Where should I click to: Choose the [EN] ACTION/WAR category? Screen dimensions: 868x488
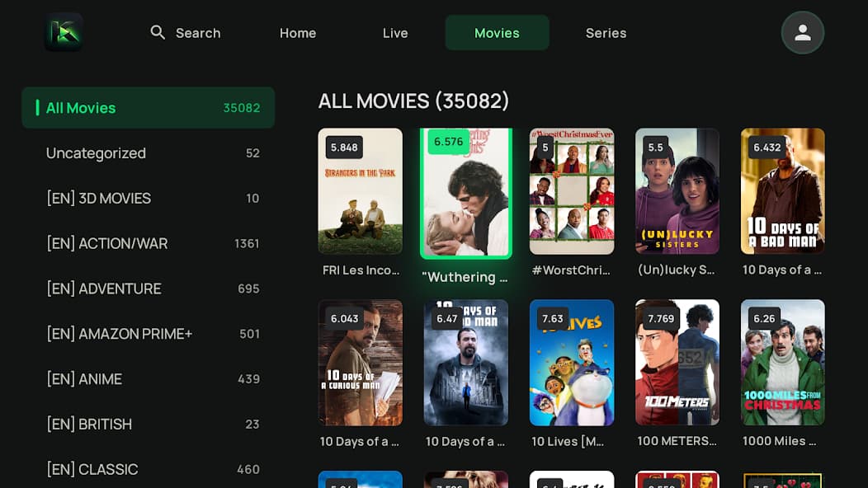pyautogui.click(x=149, y=243)
